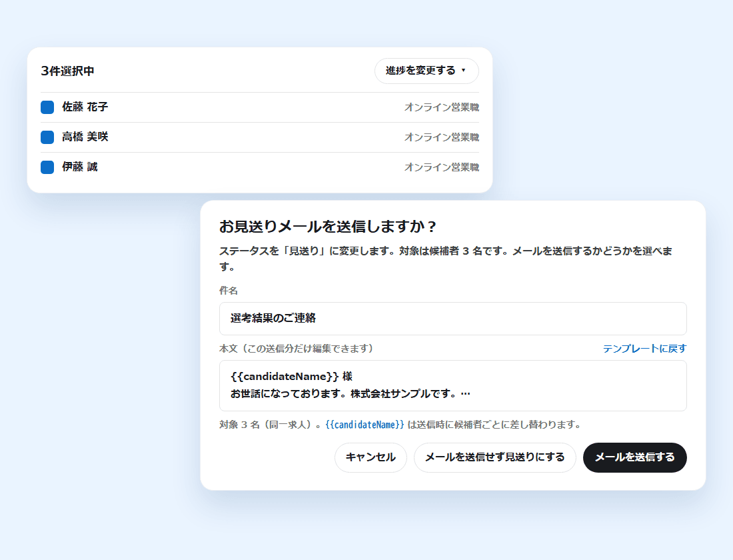Choose メールを送信せず見送りにする
This screenshot has width=733, height=560.
click(x=494, y=457)
